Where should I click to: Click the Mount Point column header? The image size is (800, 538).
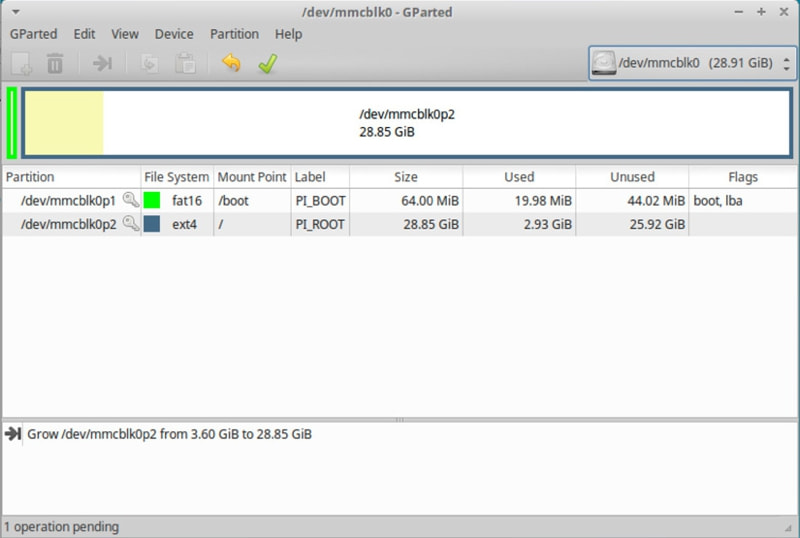coord(252,177)
